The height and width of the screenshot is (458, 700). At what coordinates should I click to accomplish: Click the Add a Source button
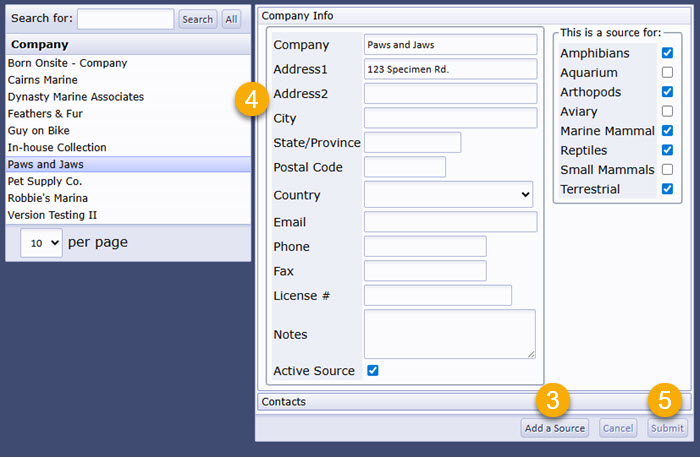click(554, 429)
